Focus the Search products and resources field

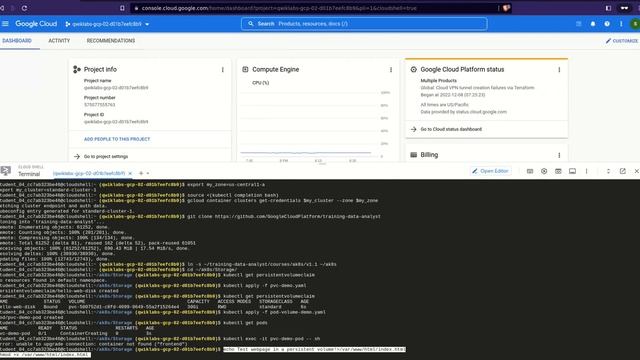pos(364,24)
